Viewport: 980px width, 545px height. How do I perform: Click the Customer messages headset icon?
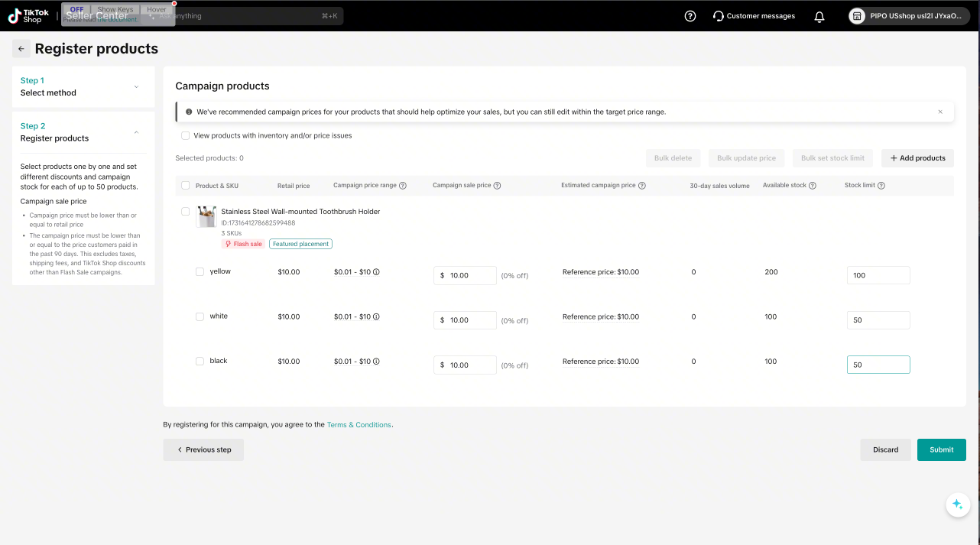coord(718,16)
